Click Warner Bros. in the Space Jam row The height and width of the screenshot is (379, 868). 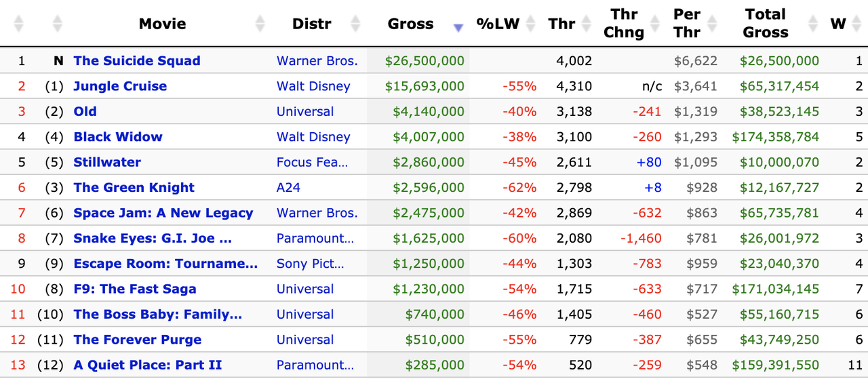pos(317,213)
